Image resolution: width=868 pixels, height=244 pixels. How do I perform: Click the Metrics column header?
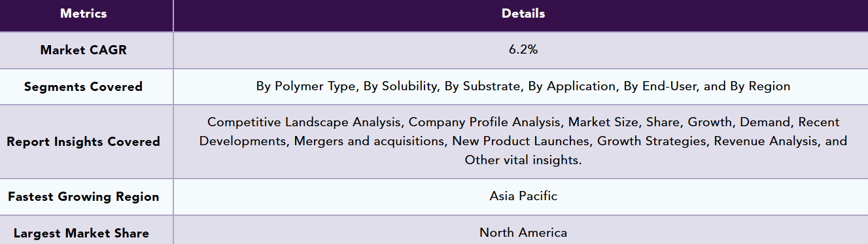83,14
